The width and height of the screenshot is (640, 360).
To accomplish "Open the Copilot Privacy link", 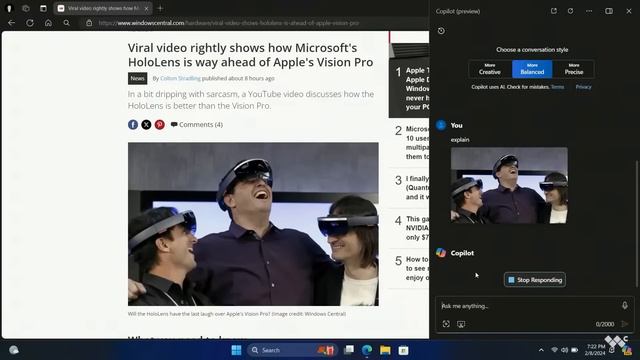I will [x=583, y=87].
